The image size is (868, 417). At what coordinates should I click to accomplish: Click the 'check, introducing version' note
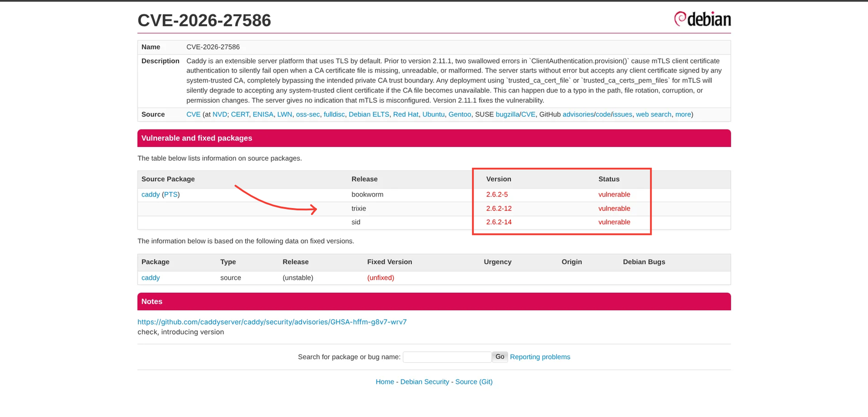tap(180, 332)
